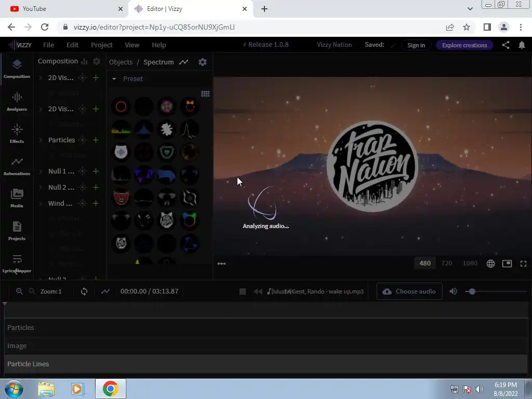Click the globe icon under preview
The width and height of the screenshot is (532, 399).
[490, 263]
